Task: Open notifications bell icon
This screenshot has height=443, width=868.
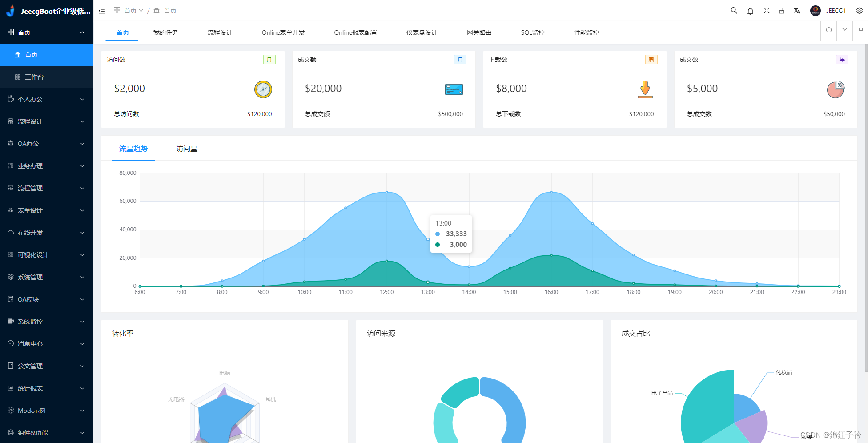Action: click(x=750, y=11)
